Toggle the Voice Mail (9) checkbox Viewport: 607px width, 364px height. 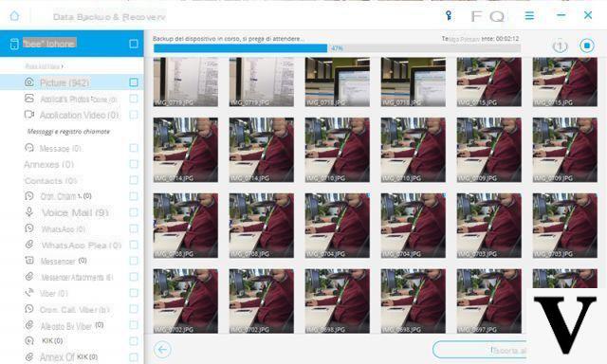pos(134,212)
